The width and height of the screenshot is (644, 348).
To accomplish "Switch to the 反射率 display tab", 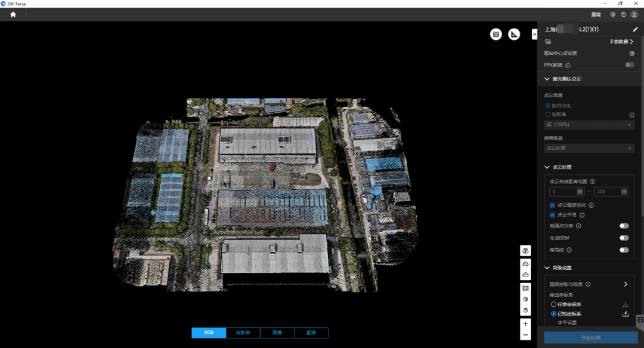I will click(243, 332).
